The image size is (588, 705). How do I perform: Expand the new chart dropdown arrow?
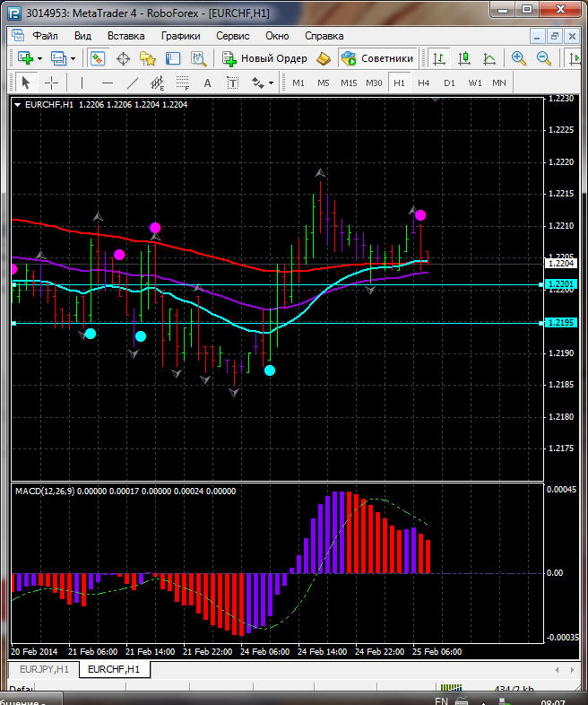pyautogui.click(x=40, y=58)
